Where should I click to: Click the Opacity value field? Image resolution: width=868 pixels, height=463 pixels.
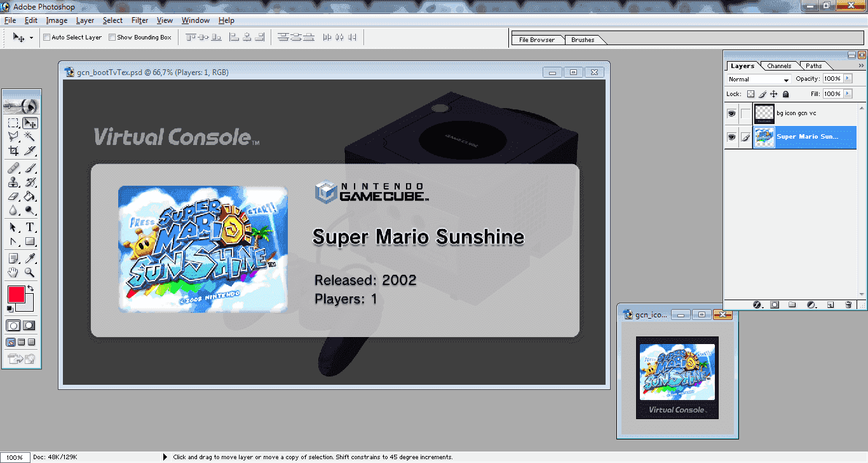(x=832, y=79)
